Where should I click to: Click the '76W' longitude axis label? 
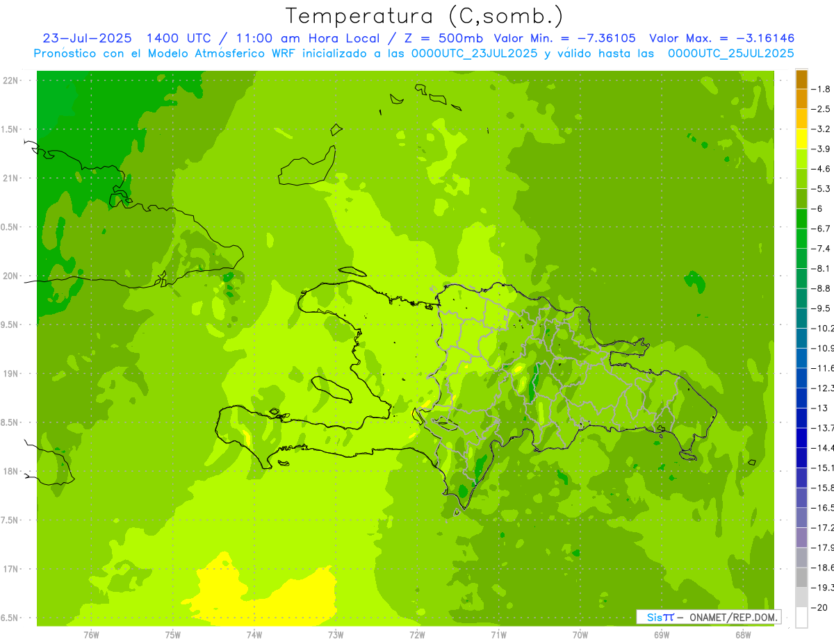(x=91, y=634)
